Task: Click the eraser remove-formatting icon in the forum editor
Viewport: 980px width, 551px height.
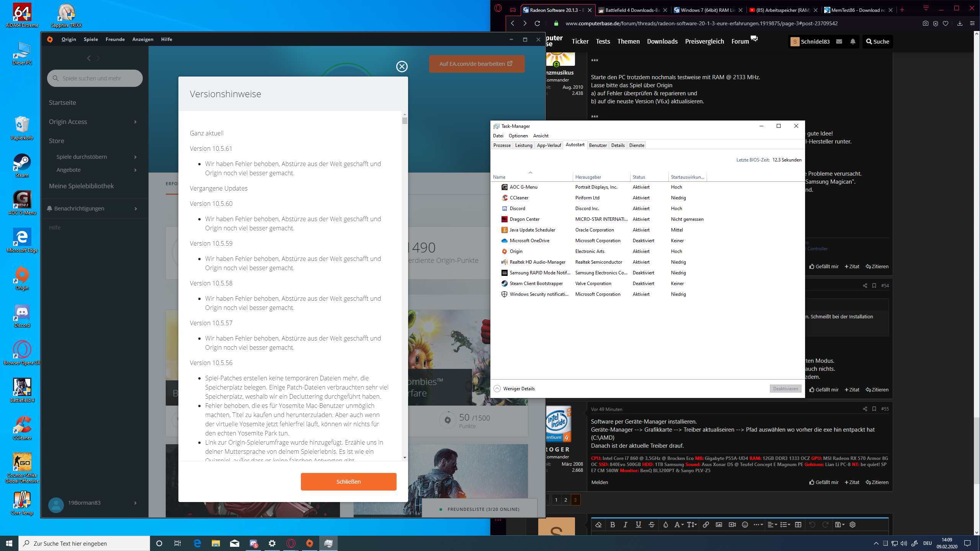Action: 599,525
